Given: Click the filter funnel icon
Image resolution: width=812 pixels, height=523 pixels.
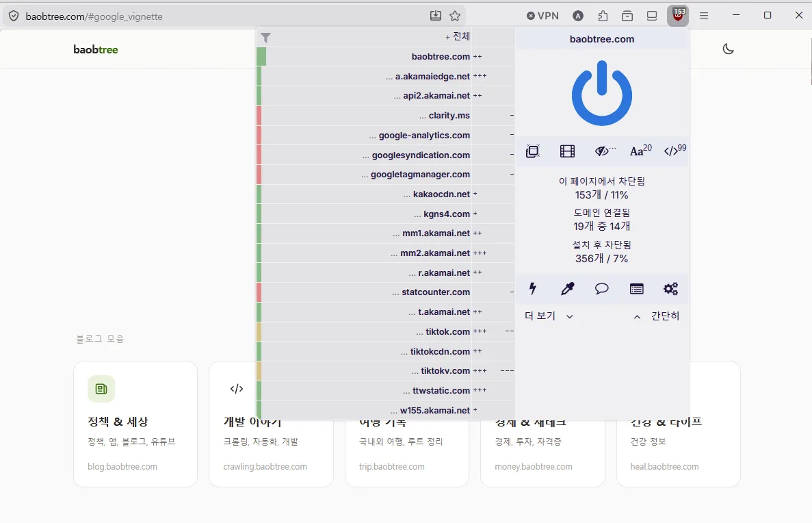Looking at the screenshot, I should [265, 38].
